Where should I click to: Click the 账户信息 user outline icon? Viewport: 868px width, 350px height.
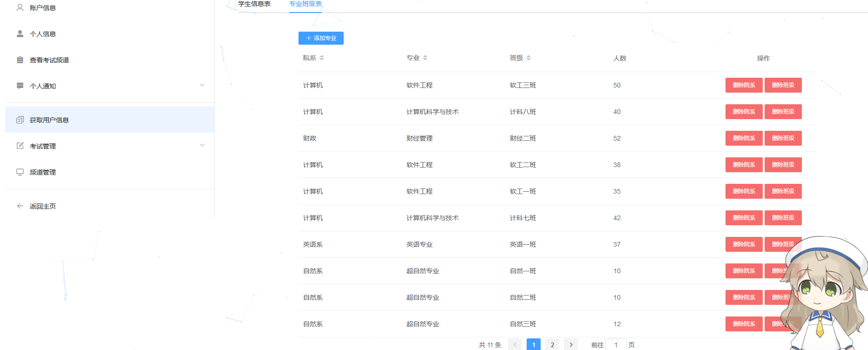click(20, 7)
